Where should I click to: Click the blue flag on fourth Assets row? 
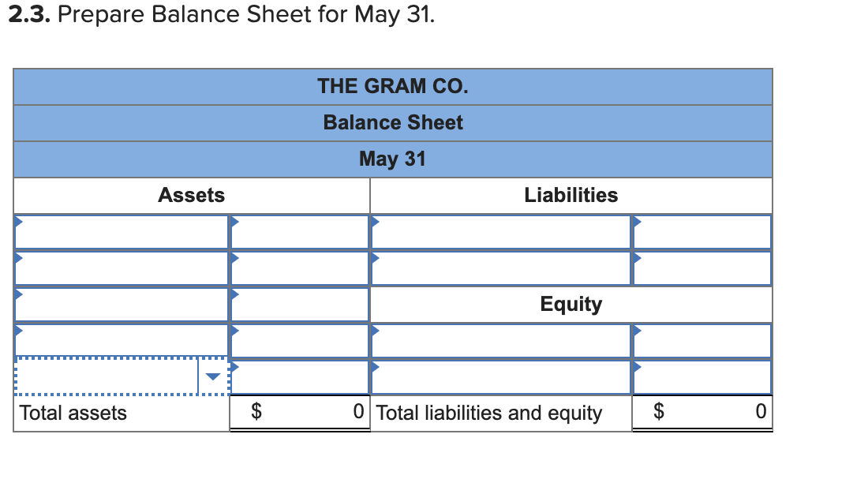tap(18, 331)
